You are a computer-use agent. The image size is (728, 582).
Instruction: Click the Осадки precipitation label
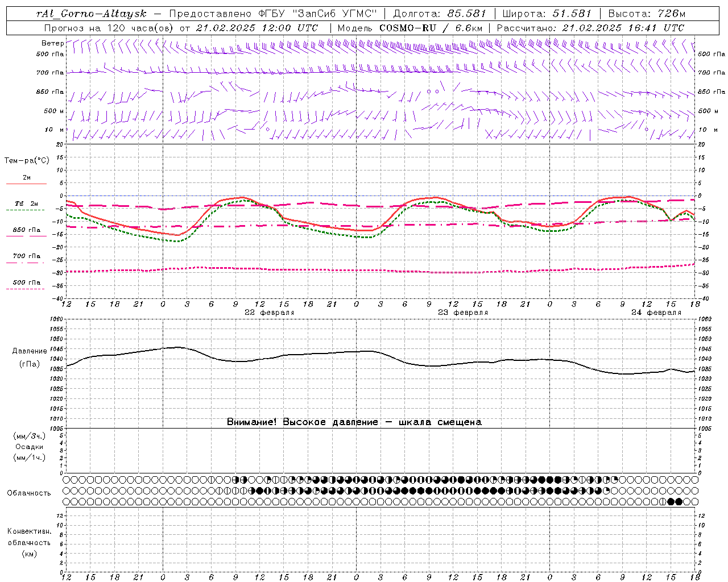click(29, 447)
